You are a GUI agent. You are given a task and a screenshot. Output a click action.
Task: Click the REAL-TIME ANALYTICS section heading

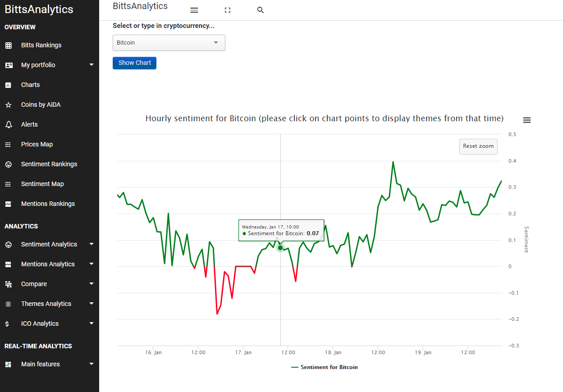[x=38, y=346]
